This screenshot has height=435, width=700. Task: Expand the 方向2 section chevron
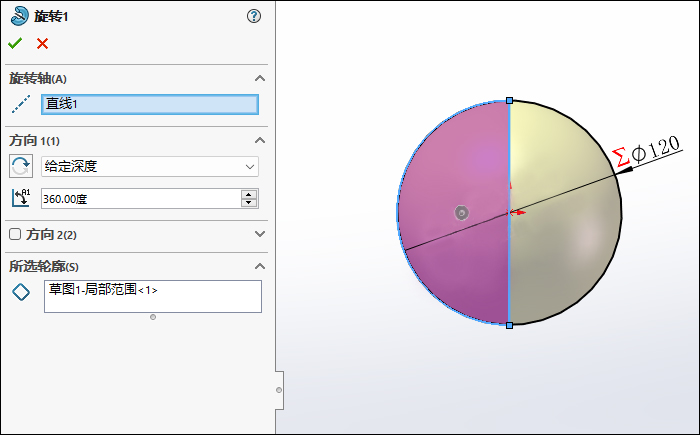260,234
